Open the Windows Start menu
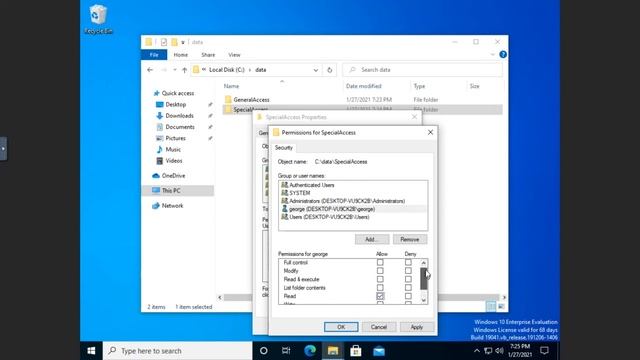The width and height of the screenshot is (640, 360). [91, 351]
